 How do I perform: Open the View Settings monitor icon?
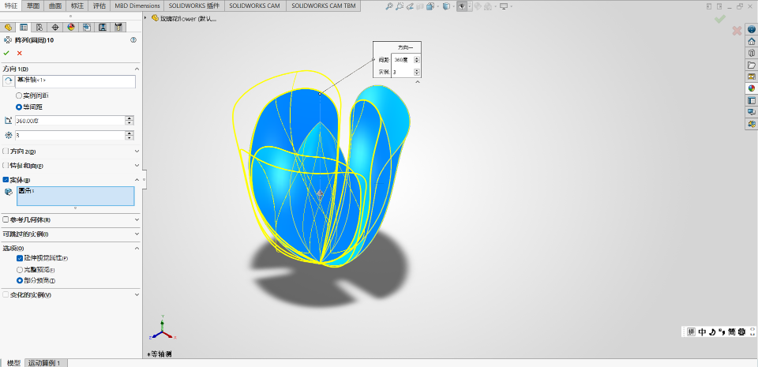point(505,6)
